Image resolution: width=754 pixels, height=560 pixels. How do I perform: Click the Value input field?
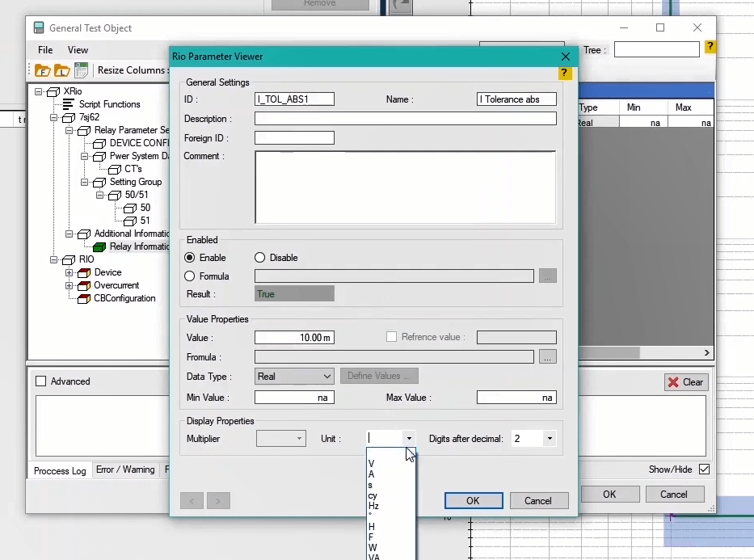[x=294, y=338]
